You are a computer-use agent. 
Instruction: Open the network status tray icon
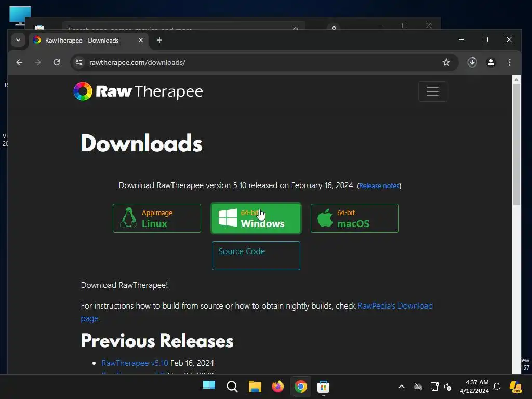coord(435,387)
